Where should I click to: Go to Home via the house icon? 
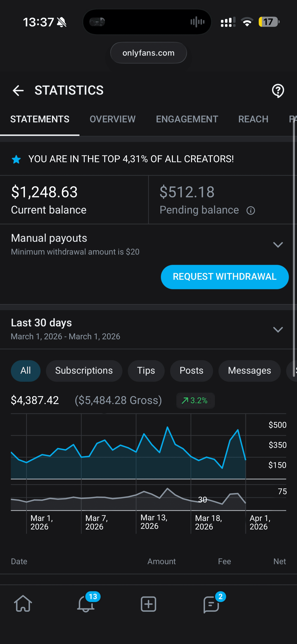pyautogui.click(x=23, y=604)
